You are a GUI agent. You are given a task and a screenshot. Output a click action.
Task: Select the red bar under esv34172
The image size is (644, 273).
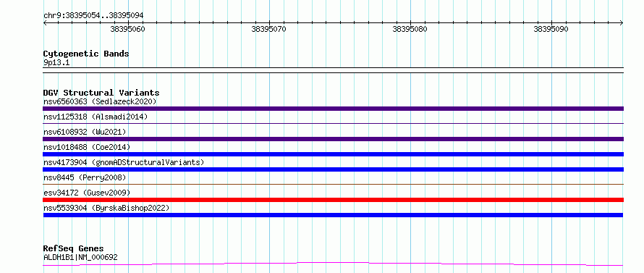[x=333, y=200]
